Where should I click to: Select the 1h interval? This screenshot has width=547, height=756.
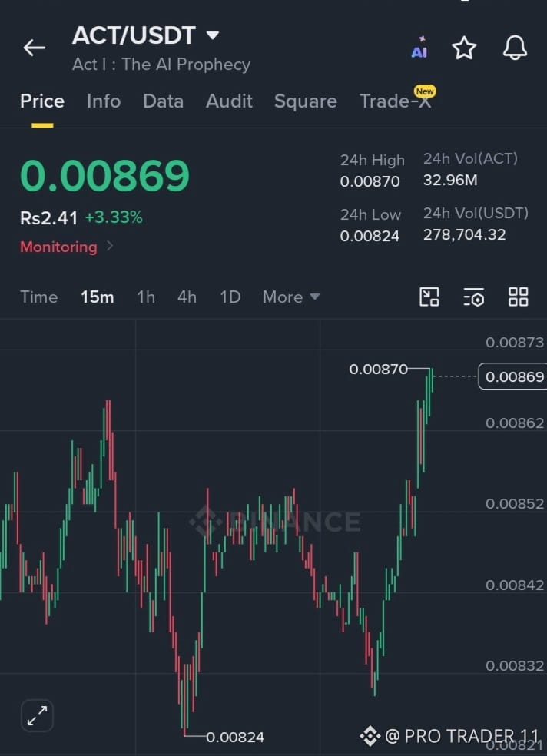[146, 297]
